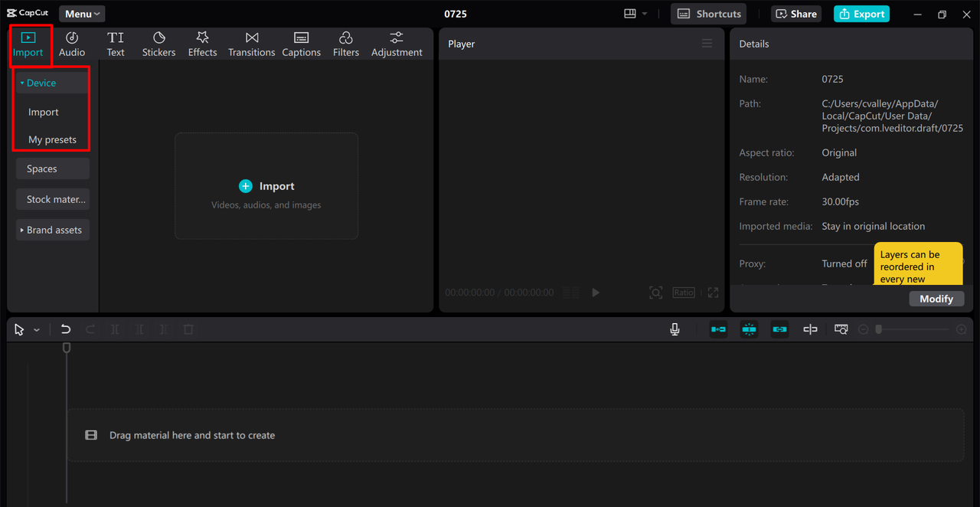This screenshot has width=980, height=507.
Task: Click the timeline playhead marker
Action: pyautogui.click(x=67, y=348)
